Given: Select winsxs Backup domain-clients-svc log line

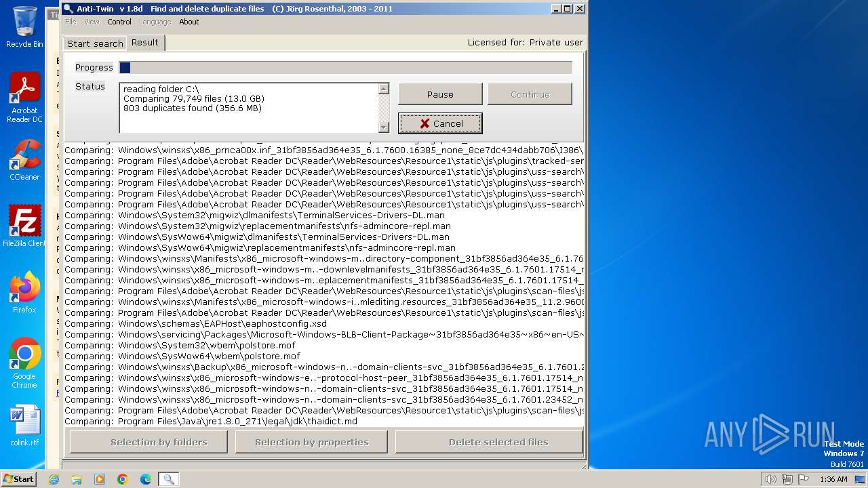Looking at the screenshot, I should click(x=323, y=367).
